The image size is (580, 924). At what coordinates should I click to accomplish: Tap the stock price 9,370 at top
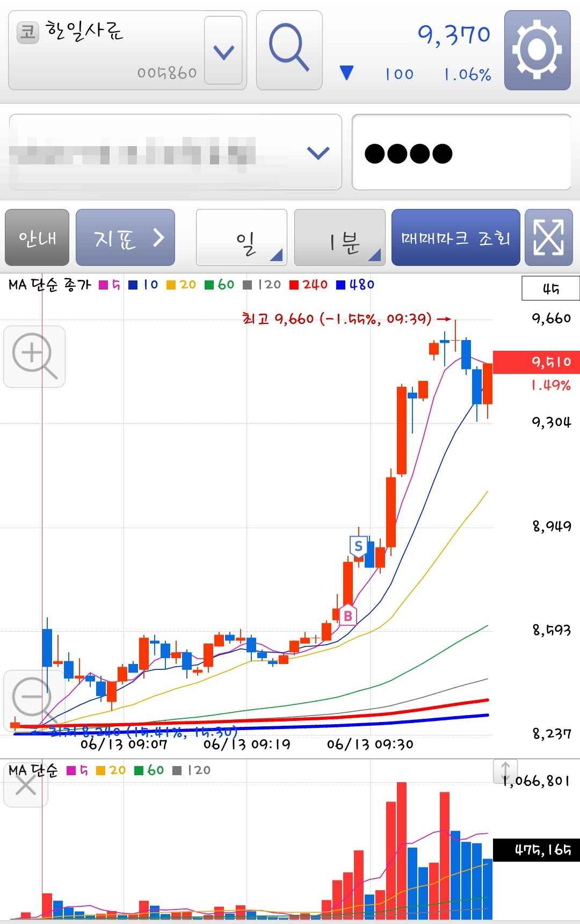click(x=454, y=35)
